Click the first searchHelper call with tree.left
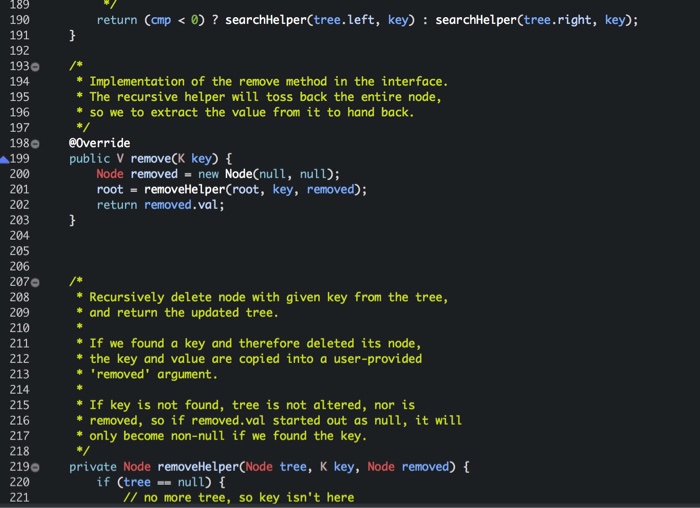Screen dimensions: 700x508 pos(320,20)
